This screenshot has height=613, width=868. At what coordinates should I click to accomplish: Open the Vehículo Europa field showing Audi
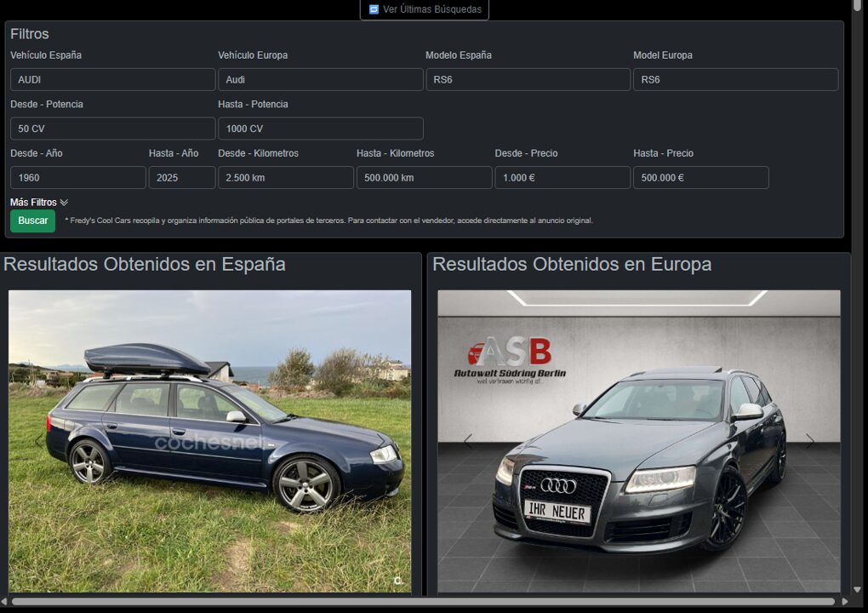(320, 80)
